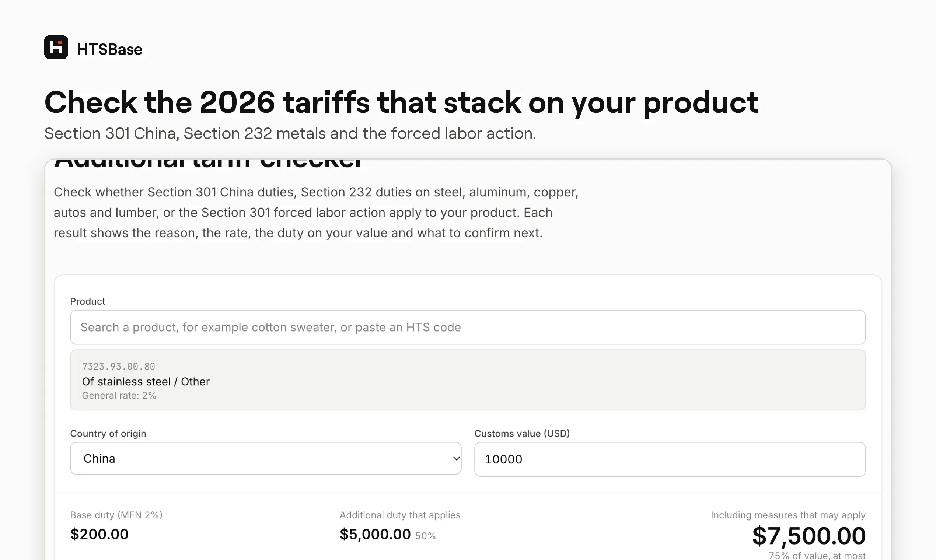Click the $7,500.00 total duty figure

[x=808, y=536]
